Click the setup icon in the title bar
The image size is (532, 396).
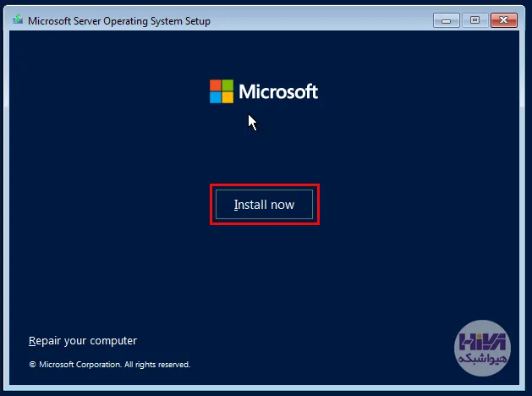(18, 20)
